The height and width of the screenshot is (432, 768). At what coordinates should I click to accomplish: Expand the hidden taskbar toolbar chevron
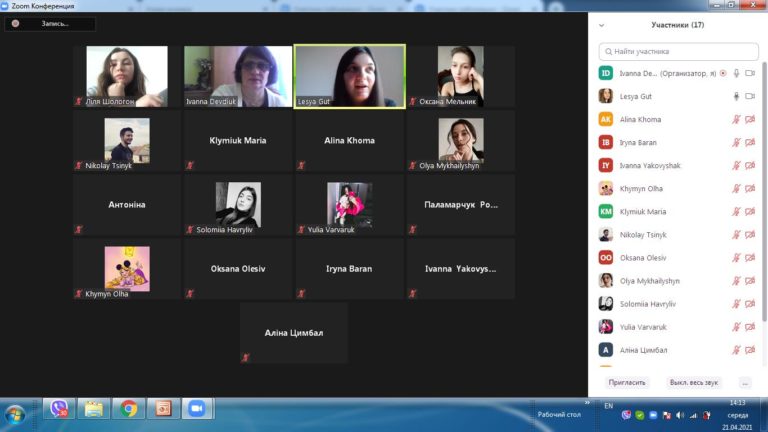(587, 403)
